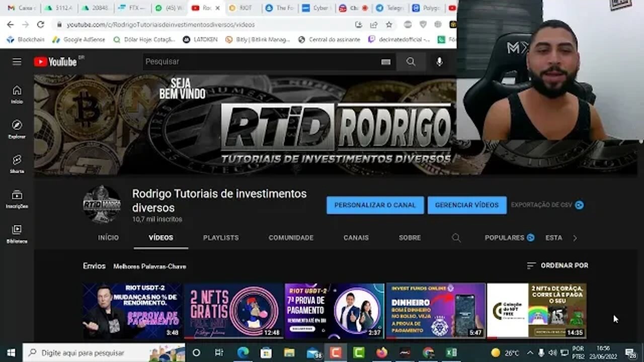
Task: Click the browser forward arrow
Action: click(x=26, y=24)
